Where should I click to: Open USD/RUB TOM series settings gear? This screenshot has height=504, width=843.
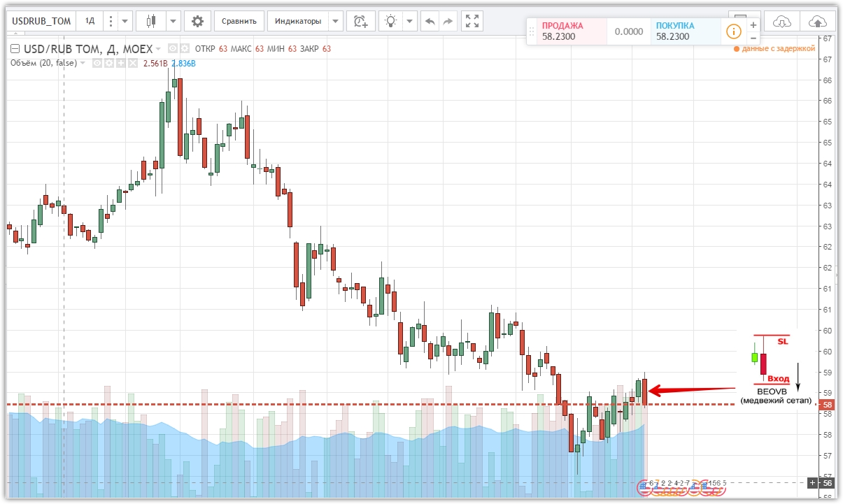[184, 49]
